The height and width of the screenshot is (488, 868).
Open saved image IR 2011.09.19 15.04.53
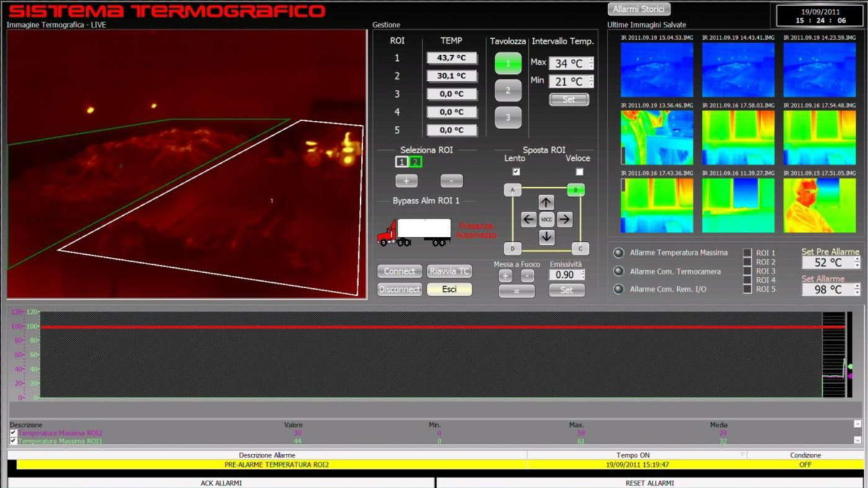point(657,70)
